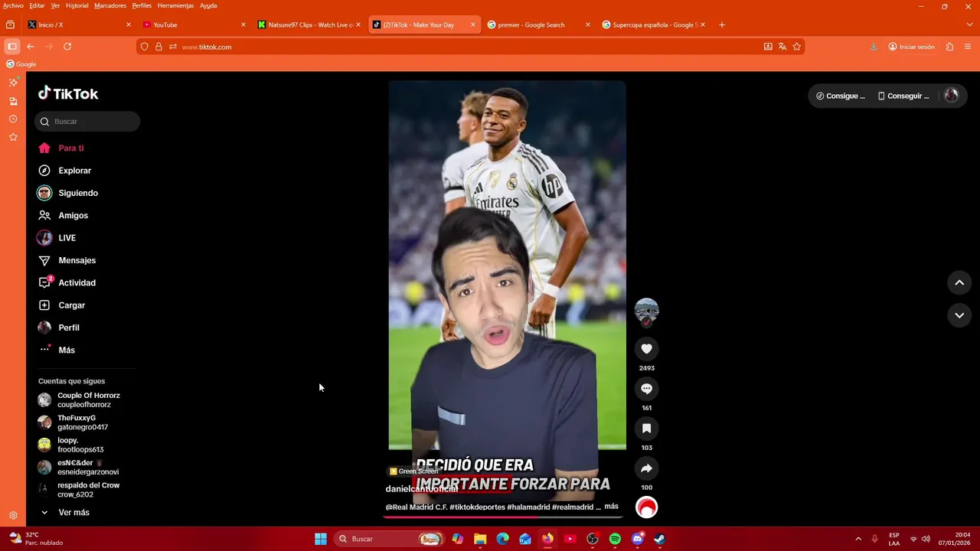Open the spinning sound disc icon
Image resolution: width=980 pixels, height=551 pixels.
pyautogui.click(x=646, y=507)
